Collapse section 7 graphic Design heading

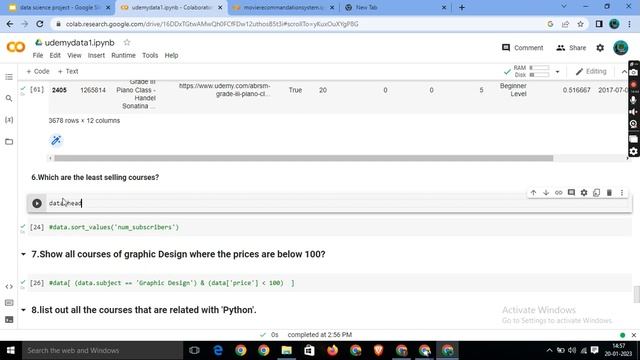point(23,254)
